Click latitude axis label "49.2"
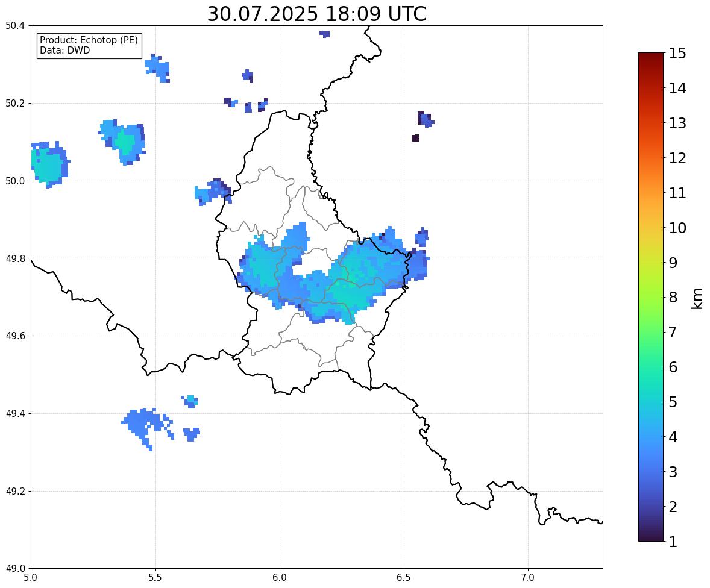The image size is (710, 588). point(14,491)
